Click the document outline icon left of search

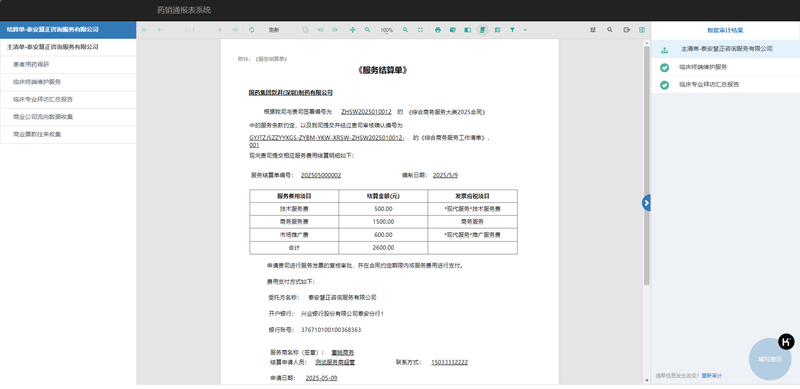tap(593, 30)
